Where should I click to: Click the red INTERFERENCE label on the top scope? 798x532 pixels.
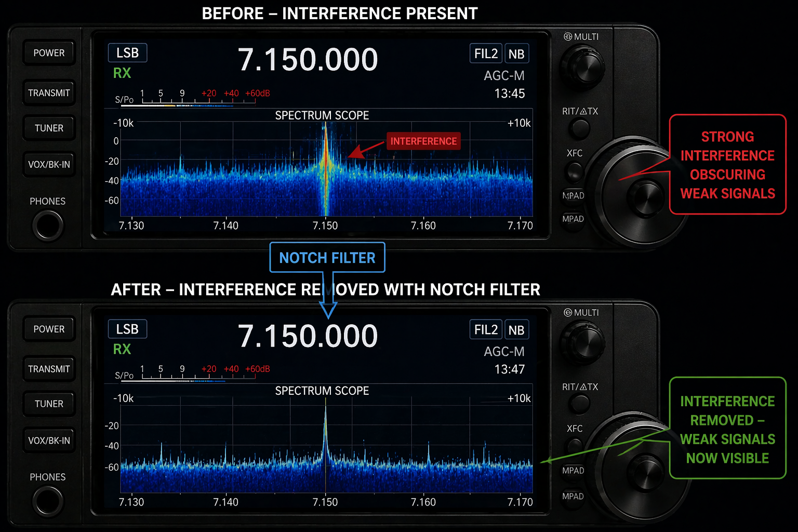pos(423,141)
